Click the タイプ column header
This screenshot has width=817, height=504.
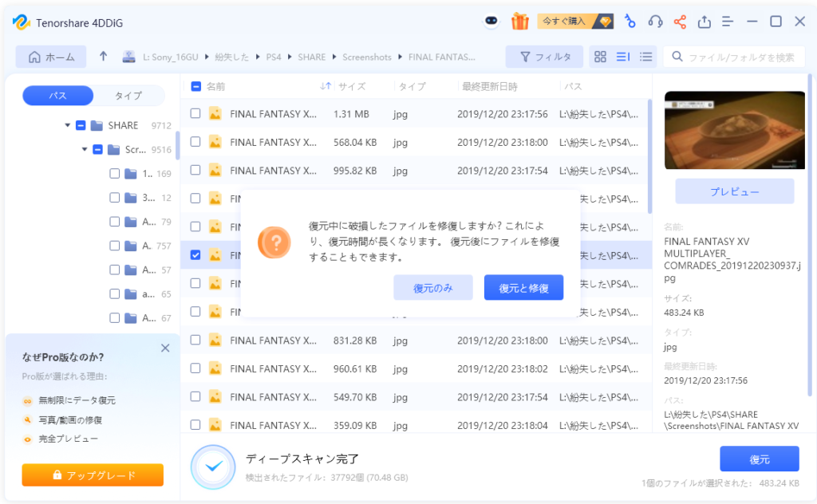tap(412, 86)
